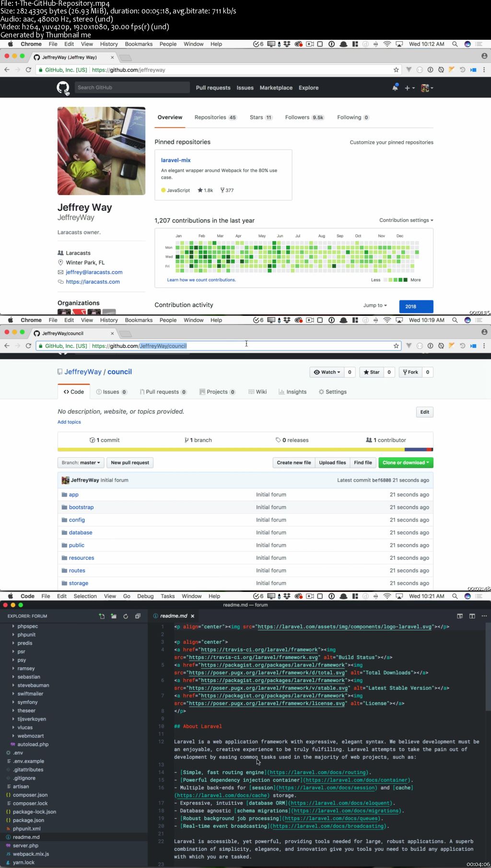Viewport: 491px width, 868px height.
Task: Open the laravel-mix pinned repository
Action: (x=175, y=160)
